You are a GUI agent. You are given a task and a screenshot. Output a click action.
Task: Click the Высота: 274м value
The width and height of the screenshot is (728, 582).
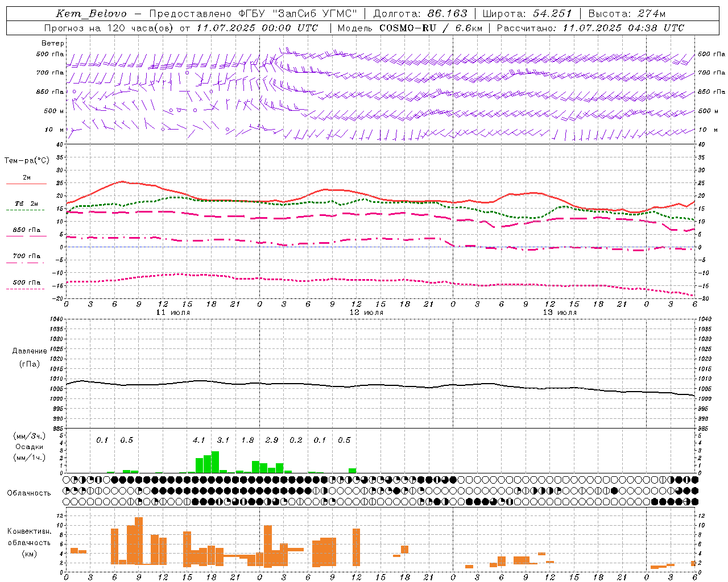coord(627,14)
